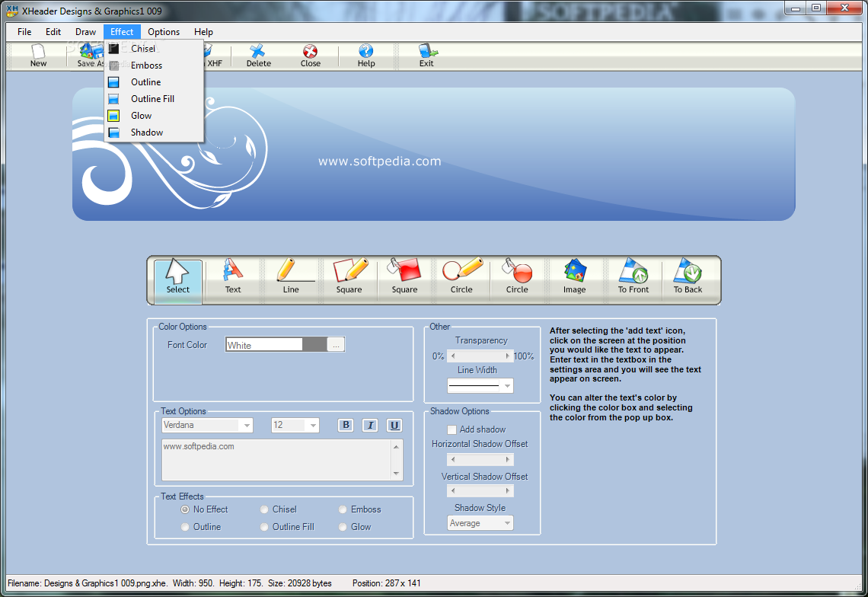
Task: Select the Outline Fill radio button
Action: (x=264, y=527)
